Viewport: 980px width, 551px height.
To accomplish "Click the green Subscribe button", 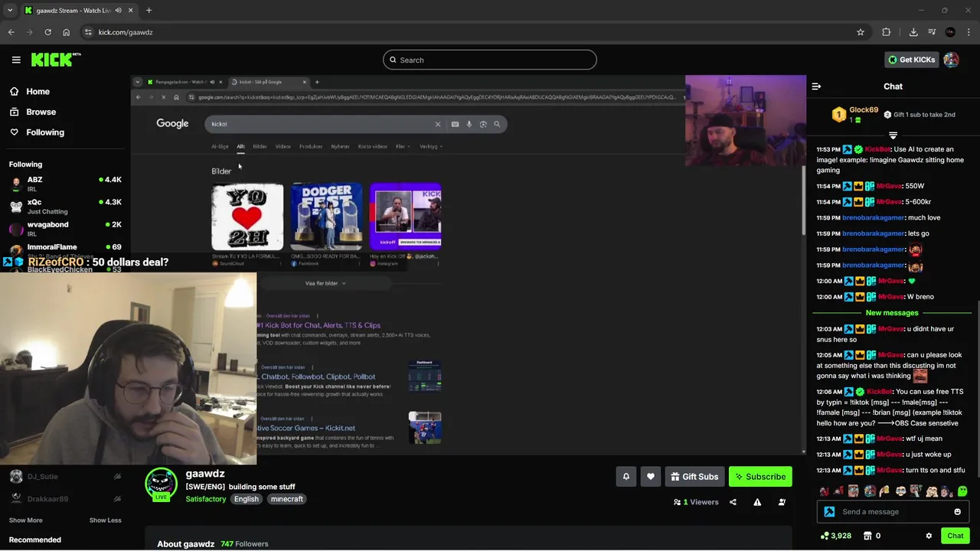I will coord(760,477).
